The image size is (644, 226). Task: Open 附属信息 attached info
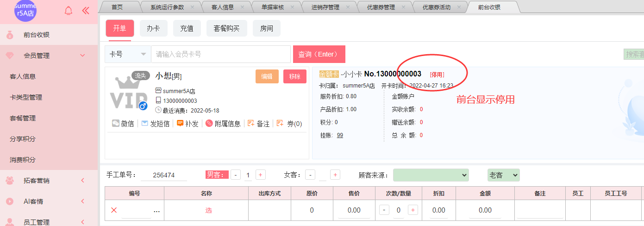pyautogui.click(x=209, y=124)
